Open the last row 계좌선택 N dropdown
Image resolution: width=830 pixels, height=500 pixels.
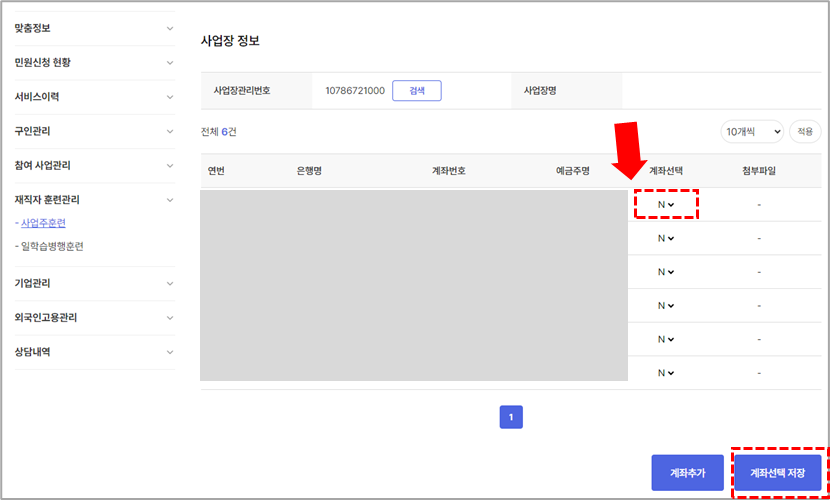[666, 372]
